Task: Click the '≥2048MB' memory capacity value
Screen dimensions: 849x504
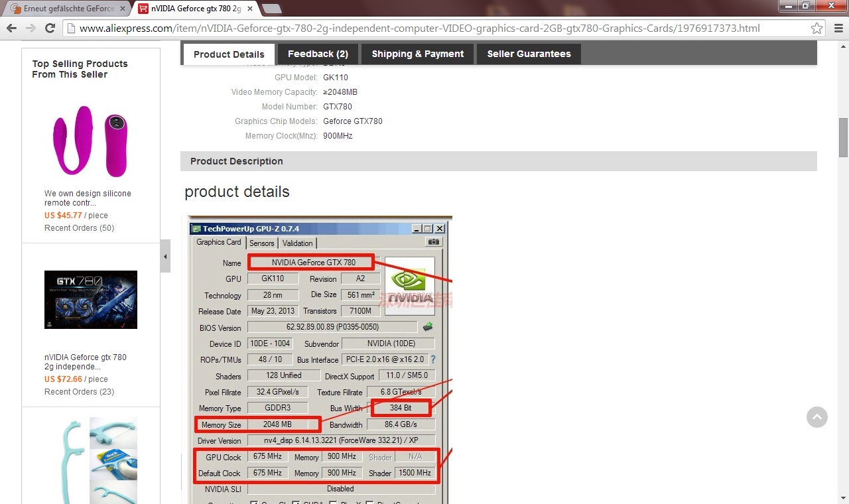Action: click(340, 92)
